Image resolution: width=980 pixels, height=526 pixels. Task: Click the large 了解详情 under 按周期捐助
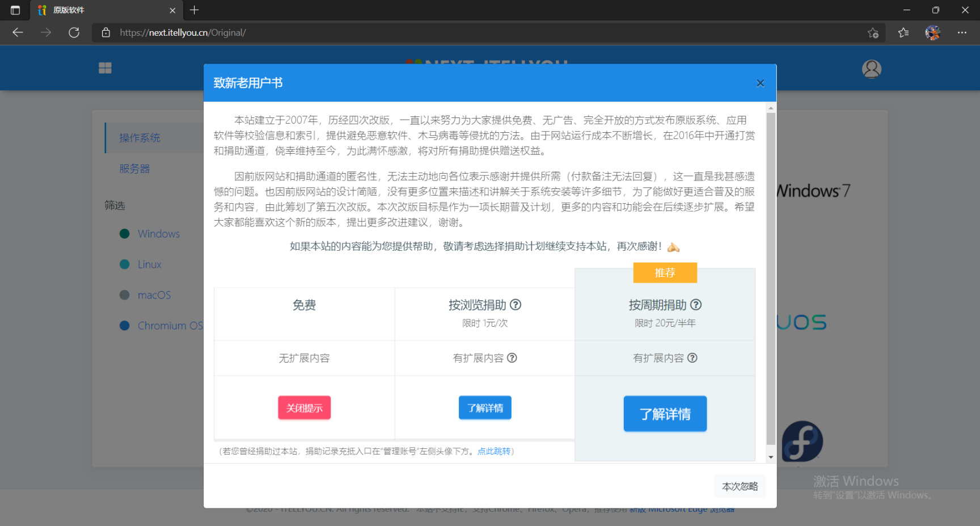[665, 414]
